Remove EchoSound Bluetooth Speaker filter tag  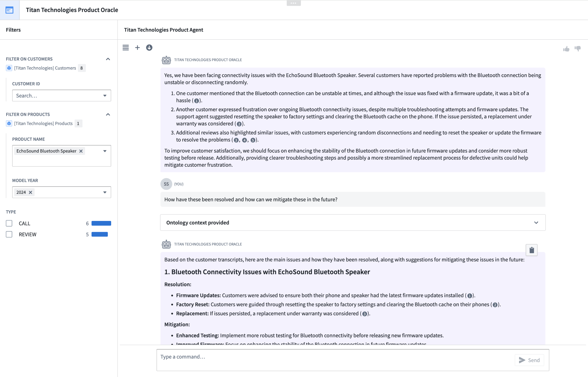click(81, 151)
